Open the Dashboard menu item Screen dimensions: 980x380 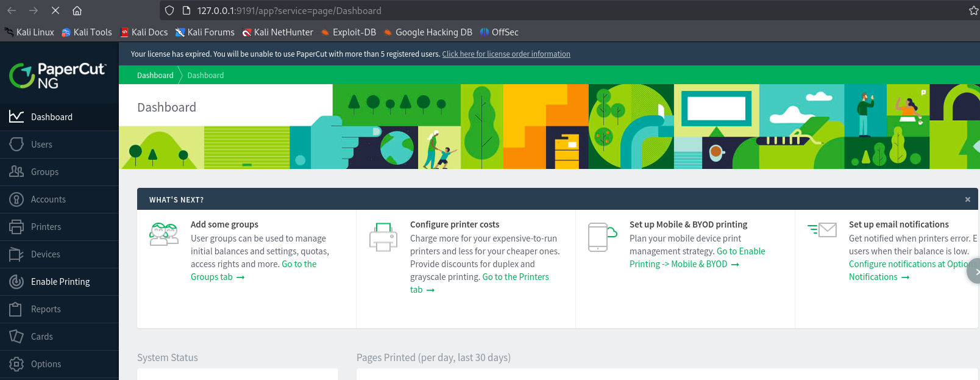(x=59, y=117)
